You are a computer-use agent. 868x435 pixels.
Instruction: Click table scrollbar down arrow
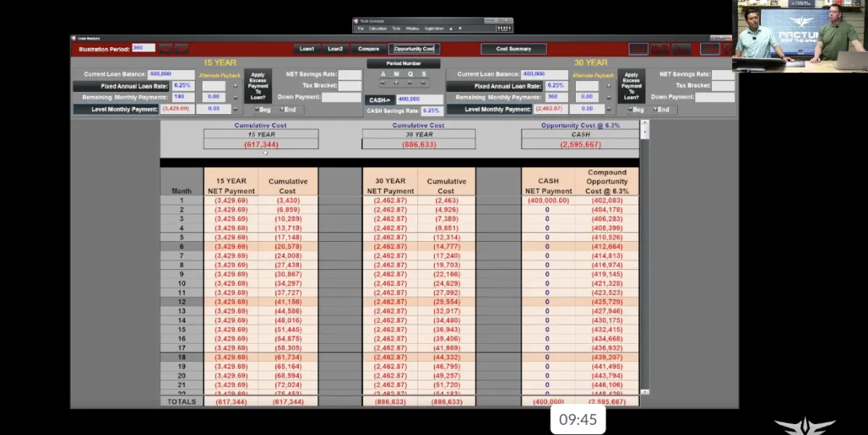pyautogui.click(x=644, y=392)
